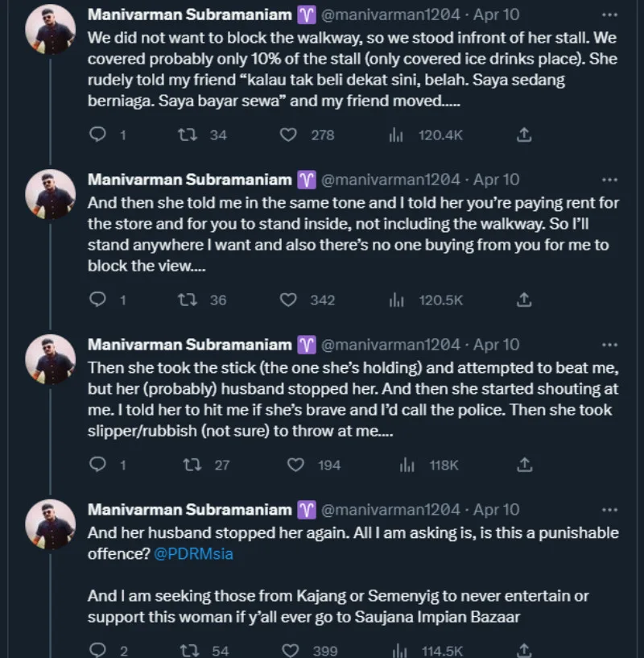Share the tweet with 120.4K views
This screenshot has height=658, width=644.
[524, 135]
